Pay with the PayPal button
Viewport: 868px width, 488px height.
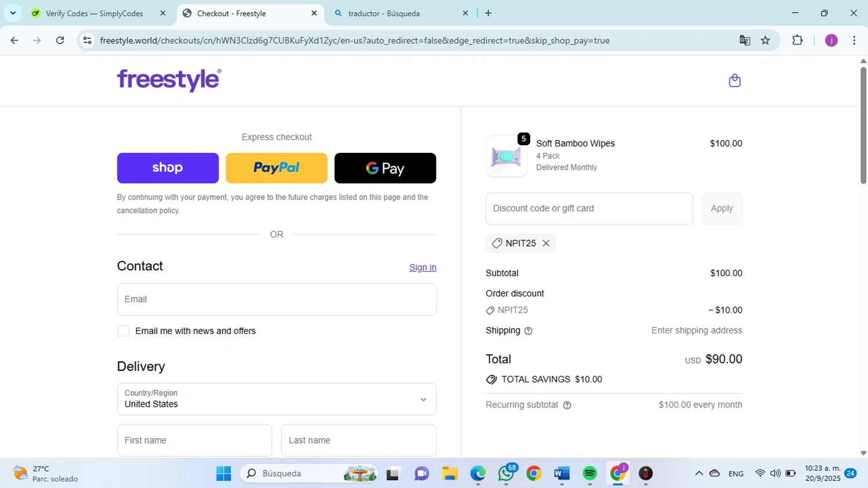pos(277,168)
